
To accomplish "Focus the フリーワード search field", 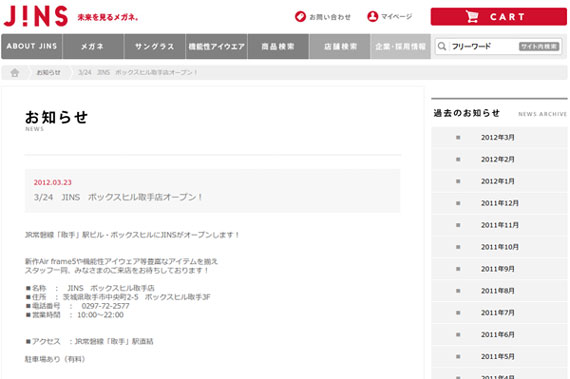I will coord(483,47).
